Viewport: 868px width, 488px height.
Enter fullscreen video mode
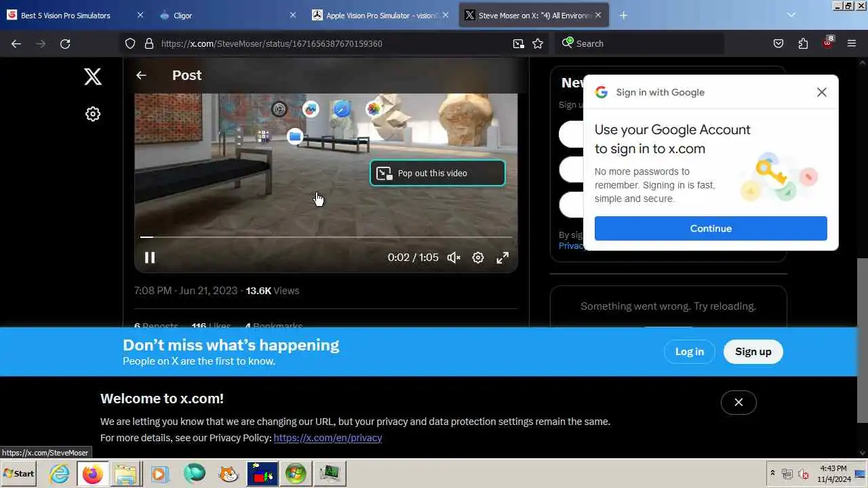(502, 258)
